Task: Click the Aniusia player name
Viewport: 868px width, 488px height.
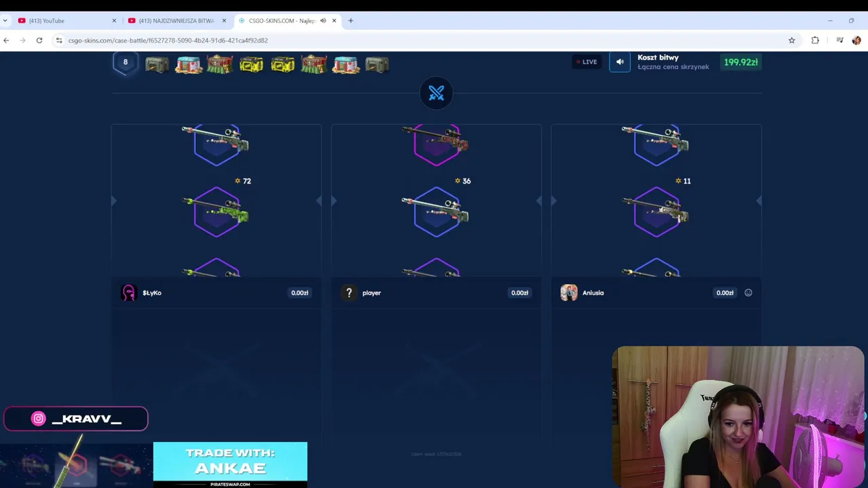Action: click(593, 293)
